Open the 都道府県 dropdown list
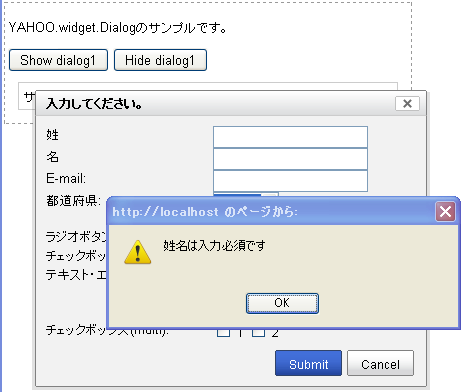 tap(246, 195)
